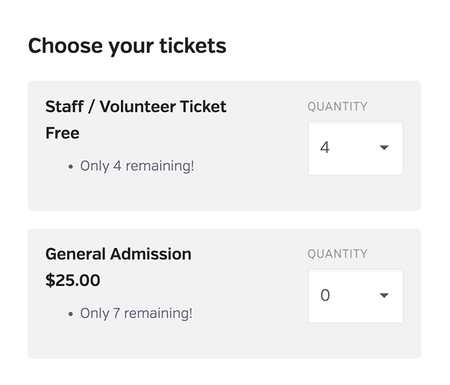Image resolution: width=450 pixels, height=385 pixels.
Task: Click the bullet before Only 7 remaining
Action: (x=70, y=314)
